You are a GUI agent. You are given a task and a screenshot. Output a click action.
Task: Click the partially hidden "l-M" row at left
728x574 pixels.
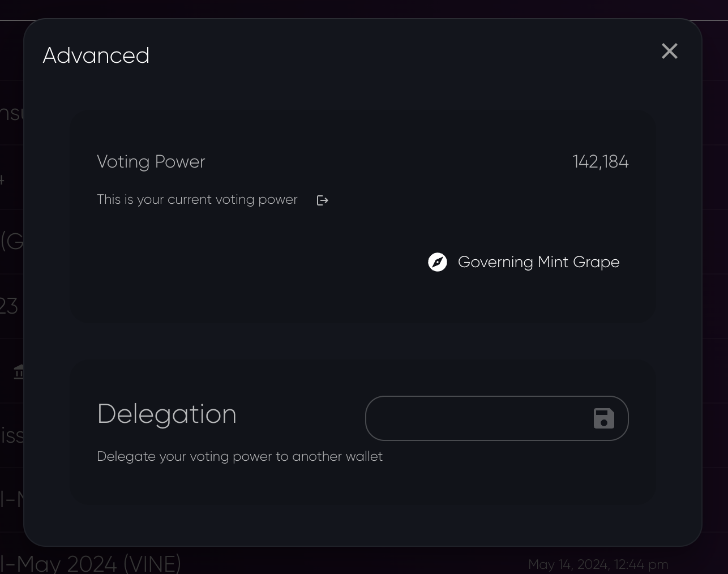(x=11, y=500)
